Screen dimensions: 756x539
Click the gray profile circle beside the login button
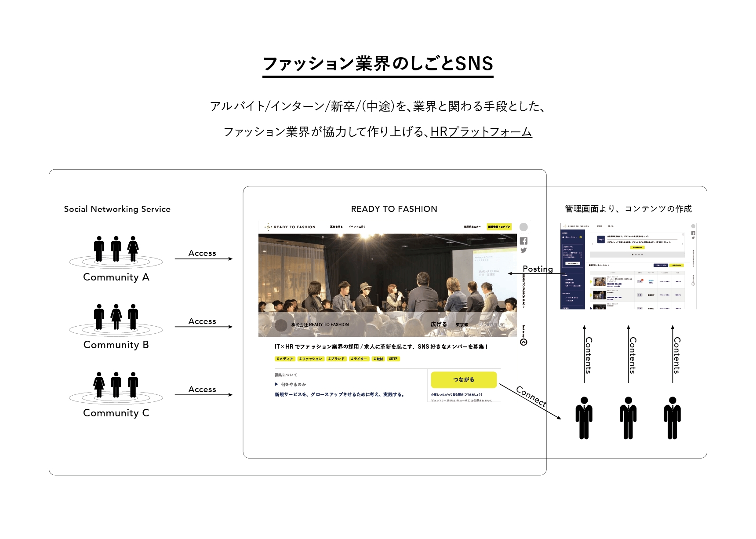pos(523,227)
